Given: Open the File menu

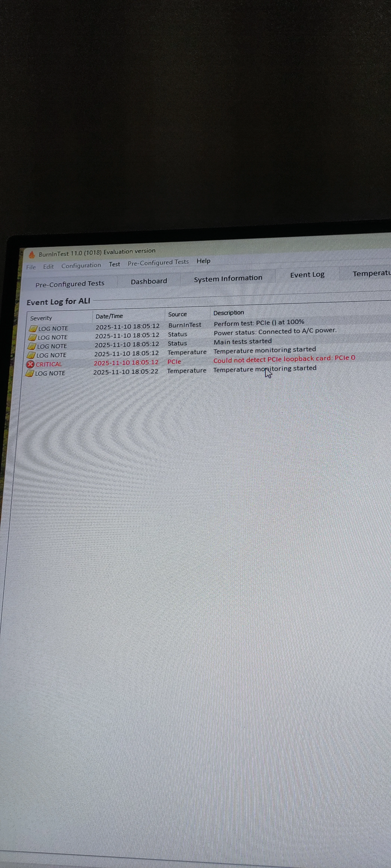Looking at the screenshot, I should (31, 267).
